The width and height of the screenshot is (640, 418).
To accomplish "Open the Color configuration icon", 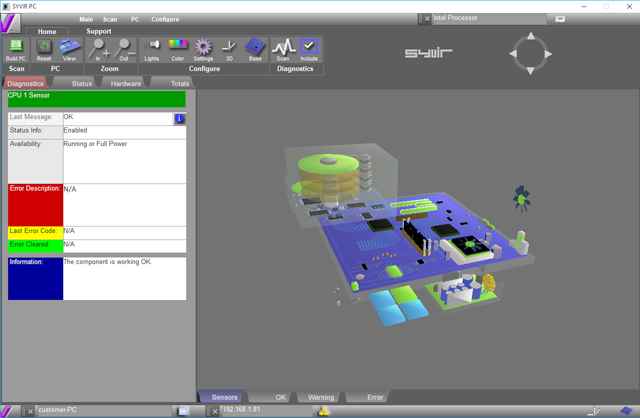I will [177, 48].
